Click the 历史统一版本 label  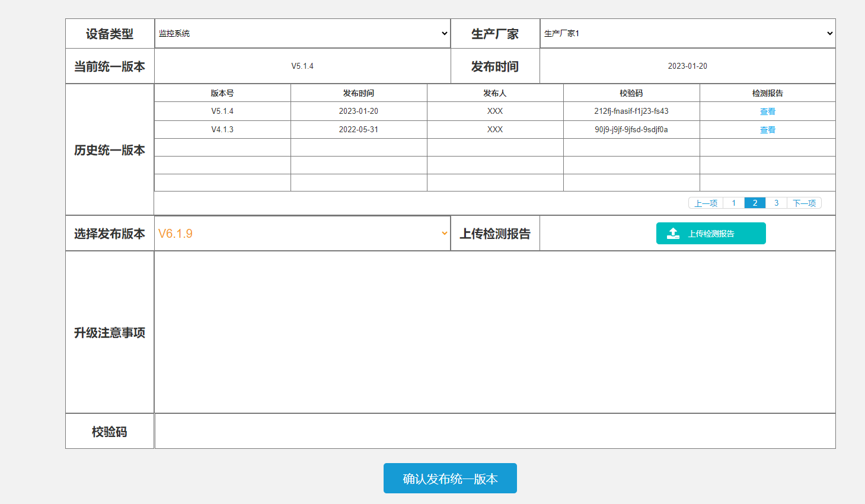coord(110,150)
